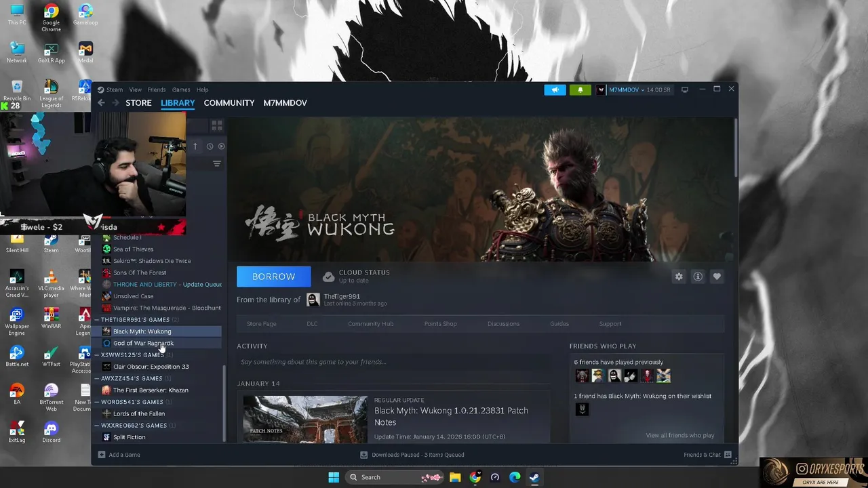Select the Sea of Thieves library icon
868x488 pixels.
coord(106,249)
